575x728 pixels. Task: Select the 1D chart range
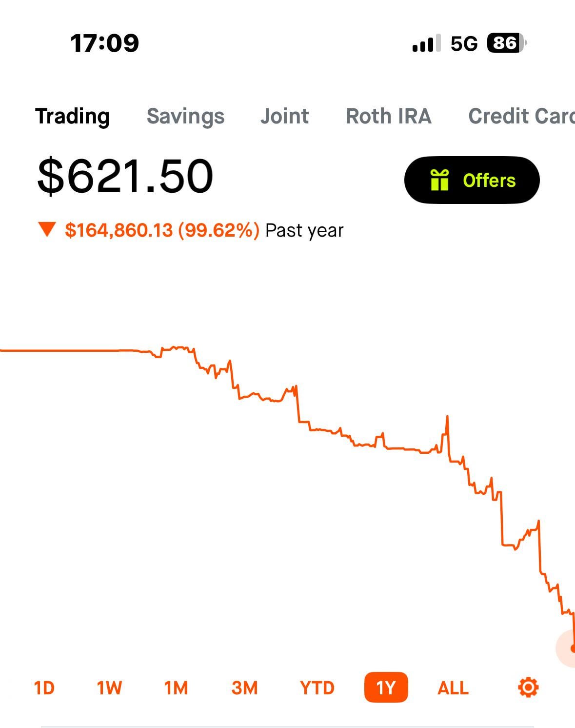pyautogui.click(x=44, y=688)
